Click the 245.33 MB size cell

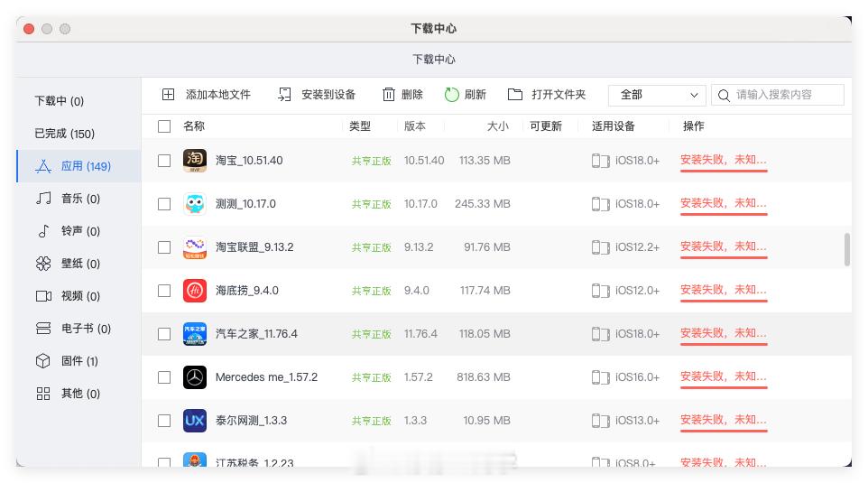tap(483, 204)
